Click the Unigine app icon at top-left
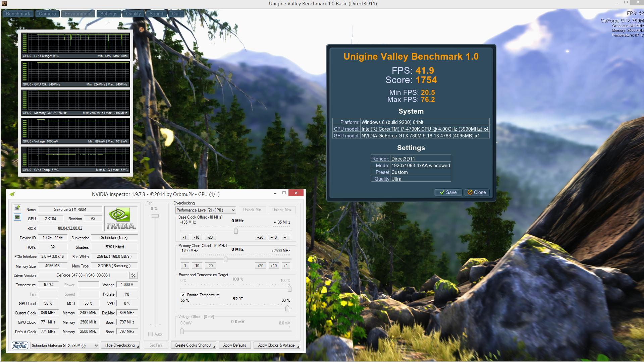The width and height of the screenshot is (644, 362). (x=4, y=3)
